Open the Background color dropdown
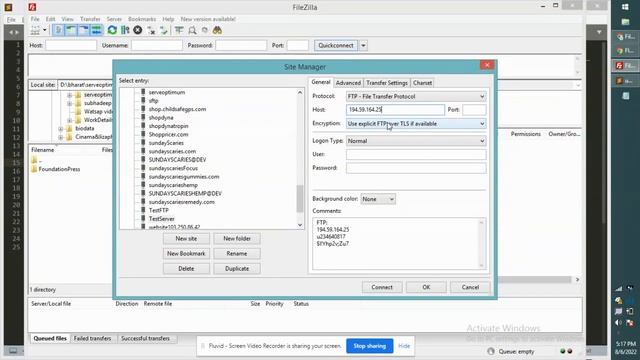640x360 pixels. coord(378,199)
